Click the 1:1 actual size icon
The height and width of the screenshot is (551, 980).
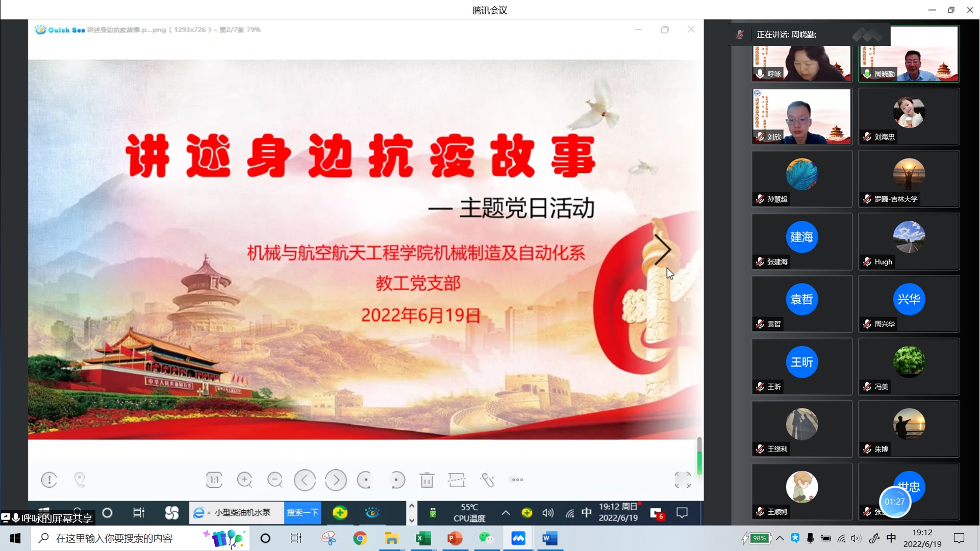point(214,480)
